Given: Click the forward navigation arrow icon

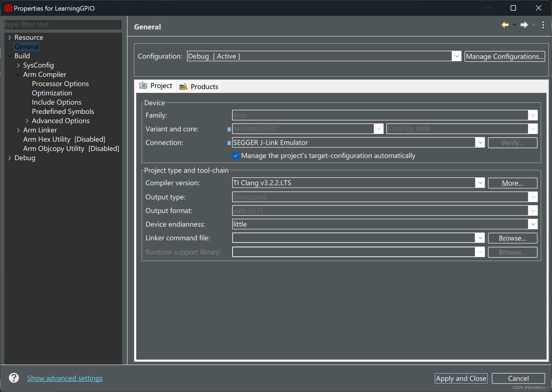Looking at the screenshot, I should tap(524, 25).
